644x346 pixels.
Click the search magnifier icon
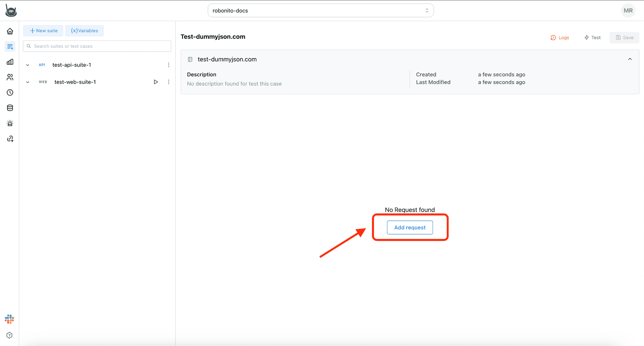click(29, 46)
